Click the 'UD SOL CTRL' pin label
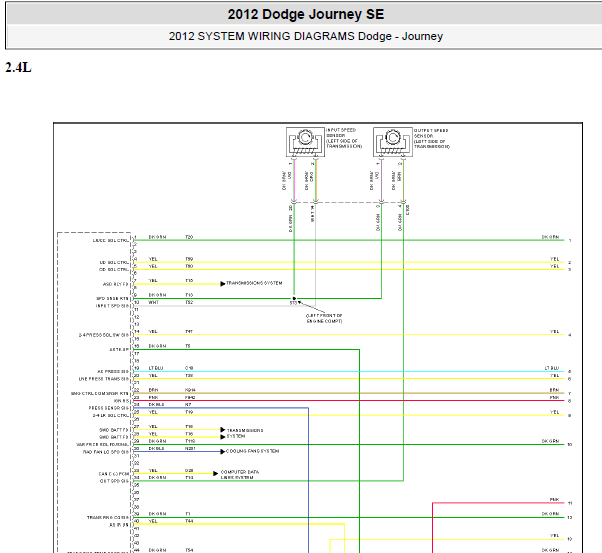This screenshot has width=602, height=553. [114, 263]
